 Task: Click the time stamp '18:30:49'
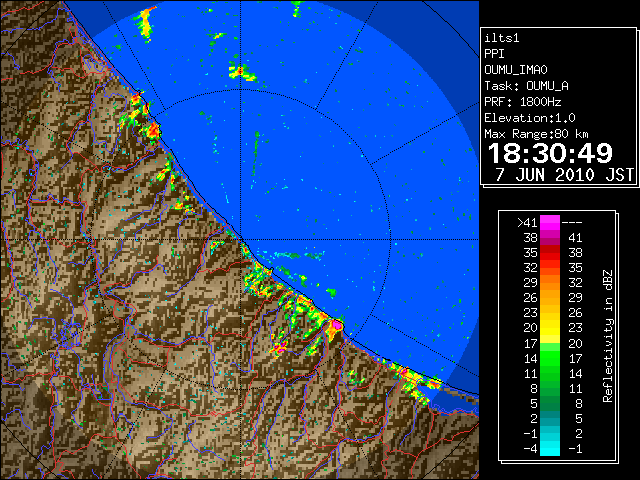pos(550,153)
